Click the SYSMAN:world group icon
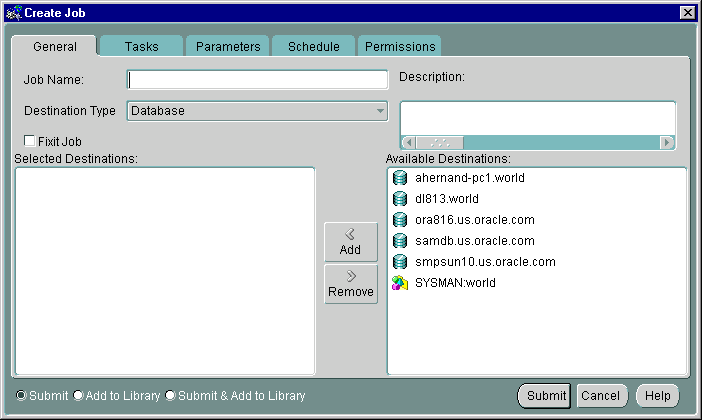702x420 pixels. 400,283
